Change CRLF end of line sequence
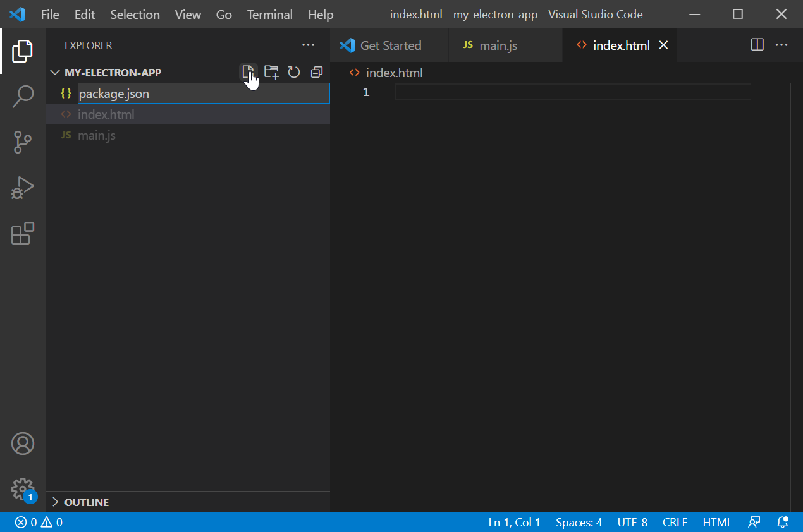Image resolution: width=803 pixels, height=532 pixels. [x=675, y=523]
